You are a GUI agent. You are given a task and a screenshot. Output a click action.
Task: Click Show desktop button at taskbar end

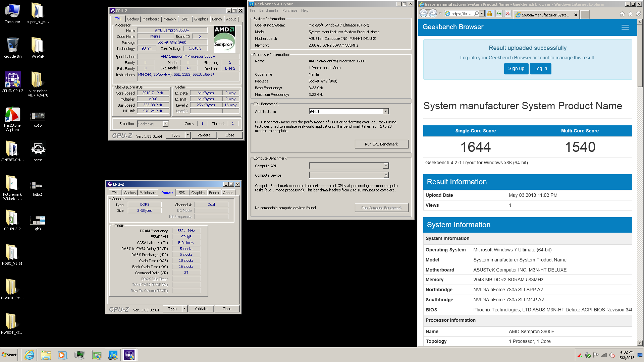pos(640,355)
